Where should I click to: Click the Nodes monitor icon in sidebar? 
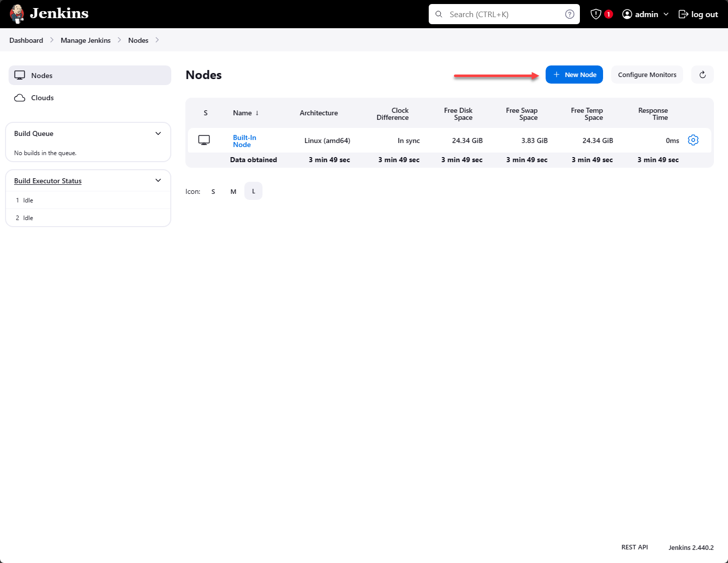coord(20,76)
